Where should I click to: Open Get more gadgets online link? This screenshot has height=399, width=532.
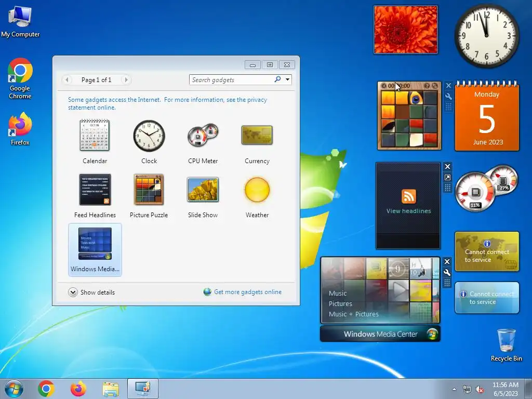pos(248,292)
